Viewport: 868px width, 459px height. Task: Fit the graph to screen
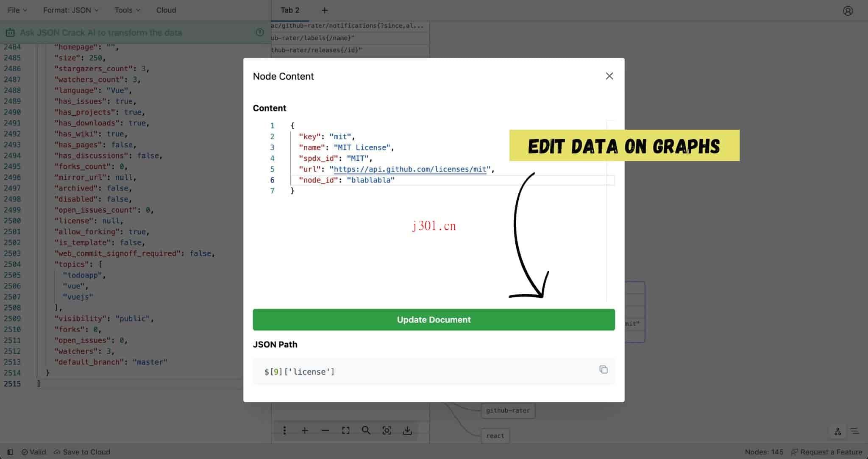click(345, 430)
